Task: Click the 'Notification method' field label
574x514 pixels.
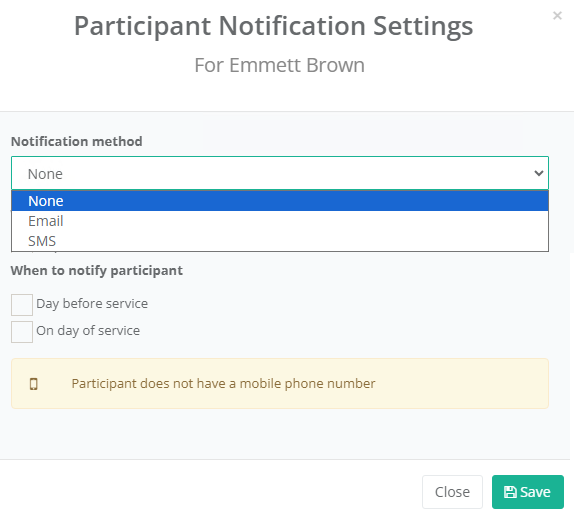Action: coord(77,141)
